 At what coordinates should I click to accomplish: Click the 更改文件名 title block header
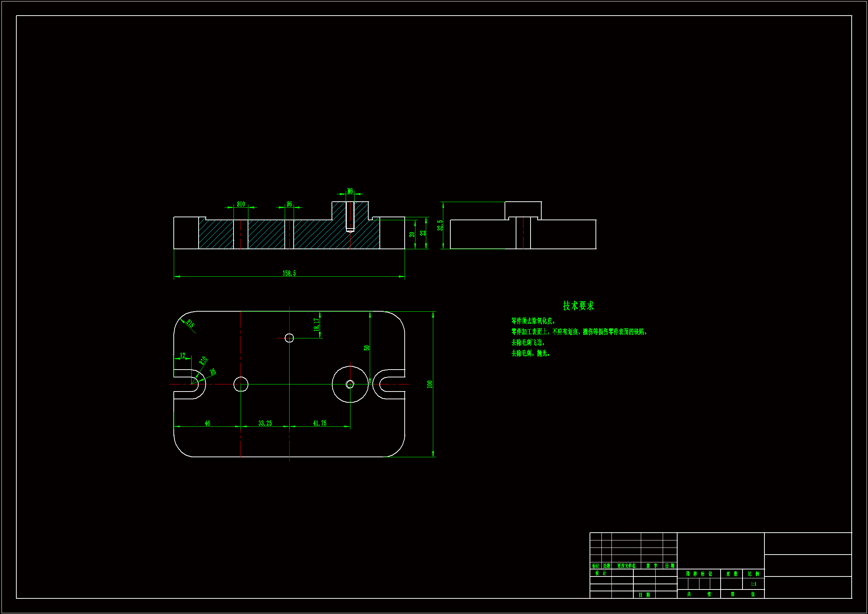coord(626,566)
